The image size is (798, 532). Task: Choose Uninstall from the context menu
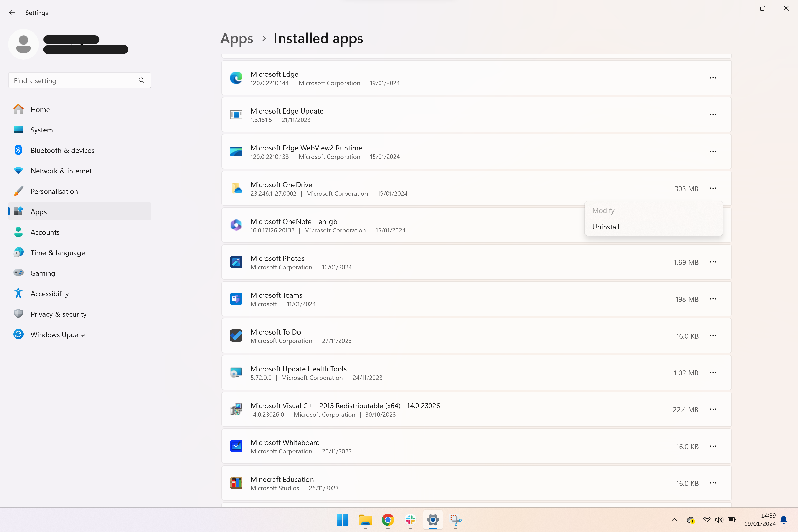pos(653,227)
